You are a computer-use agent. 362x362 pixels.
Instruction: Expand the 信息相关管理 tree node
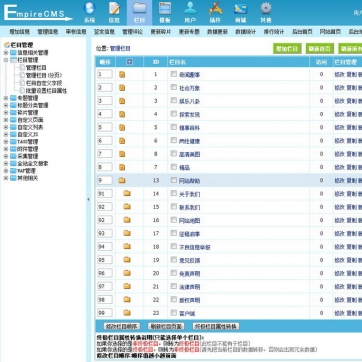[x=6, y=53]
